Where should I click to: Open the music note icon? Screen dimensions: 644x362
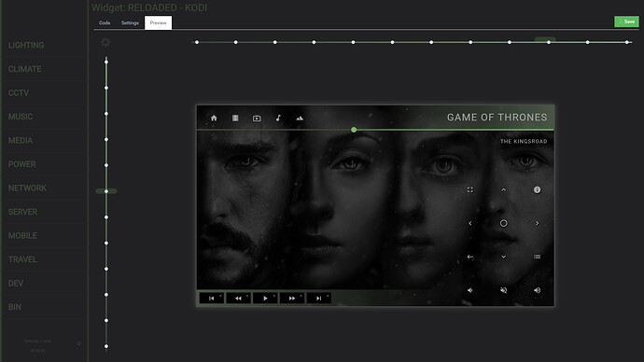pyautogui.click(x=278, y=118)
